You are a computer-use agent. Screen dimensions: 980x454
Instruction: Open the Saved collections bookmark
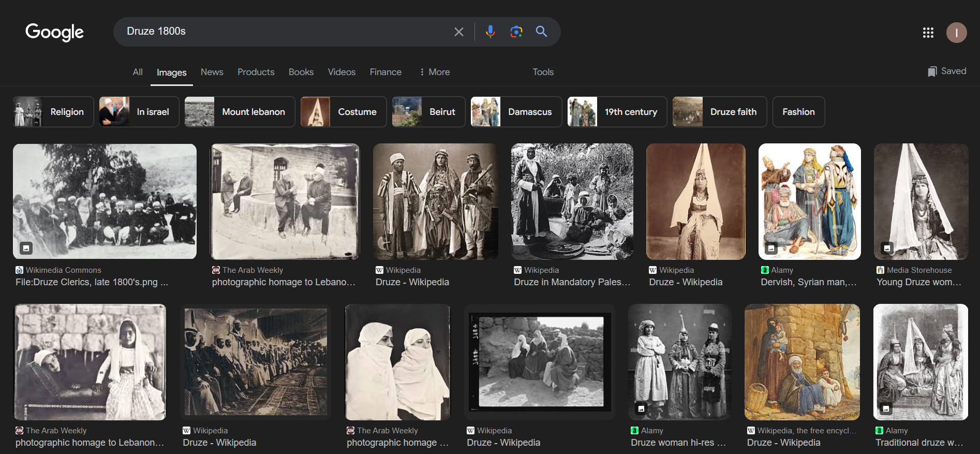point(947,71)
